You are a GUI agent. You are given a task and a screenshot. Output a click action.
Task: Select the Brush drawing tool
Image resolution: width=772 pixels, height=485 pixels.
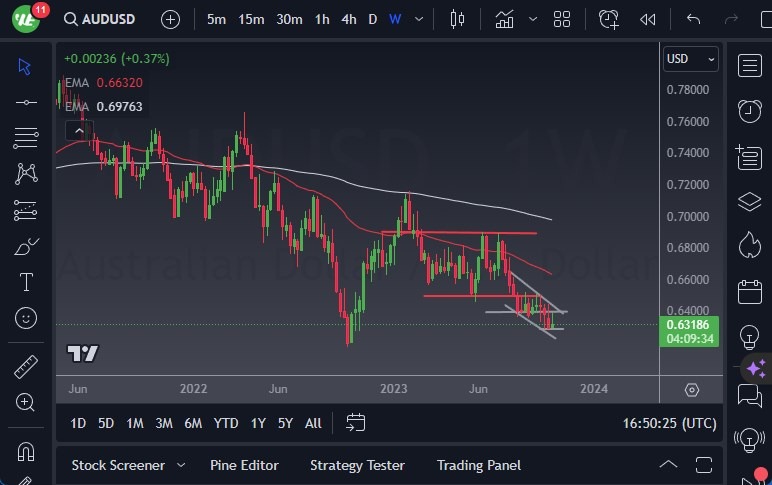26,246
